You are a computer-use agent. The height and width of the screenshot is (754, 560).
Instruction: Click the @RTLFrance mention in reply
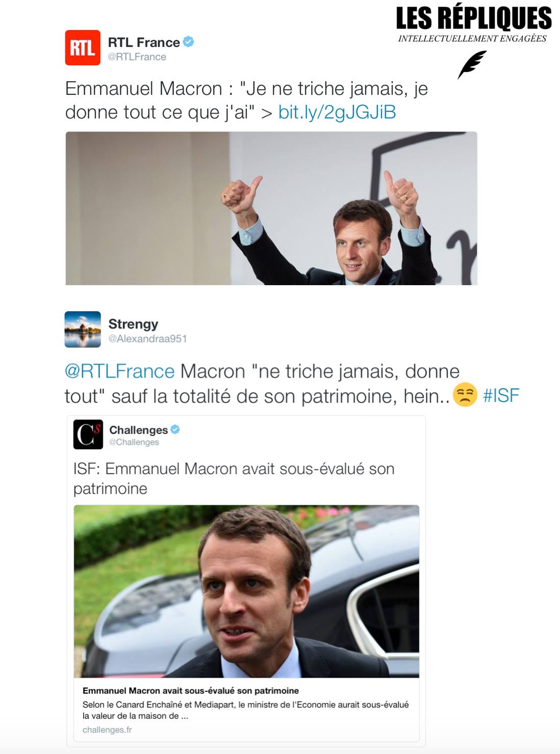(x=120, y=371)
